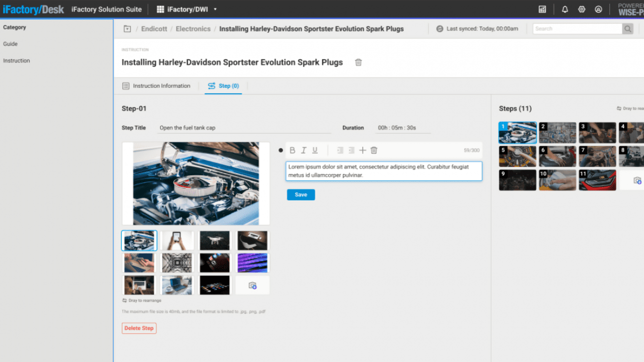The width and height of the screenshot is (644, 362).
Task: Click the Lorem ipsum description text area
Action: click(x=384, y=171)
